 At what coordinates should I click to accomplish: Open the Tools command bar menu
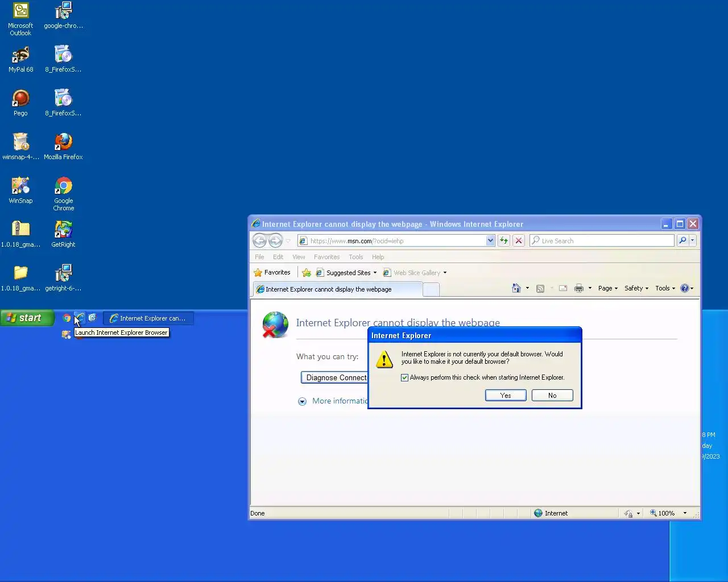665,288
